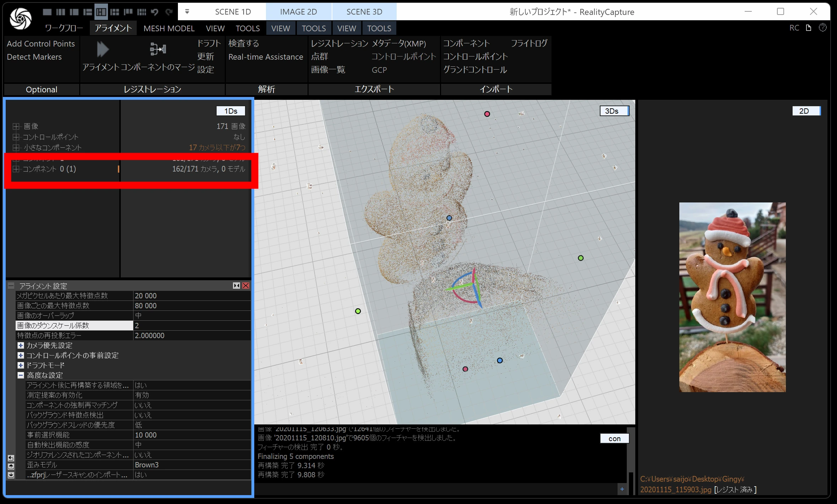Open the RealityCapture application logo menu
Image resolution: width=837 pixels, height=504 pixels.
click(x=21, y=18)
